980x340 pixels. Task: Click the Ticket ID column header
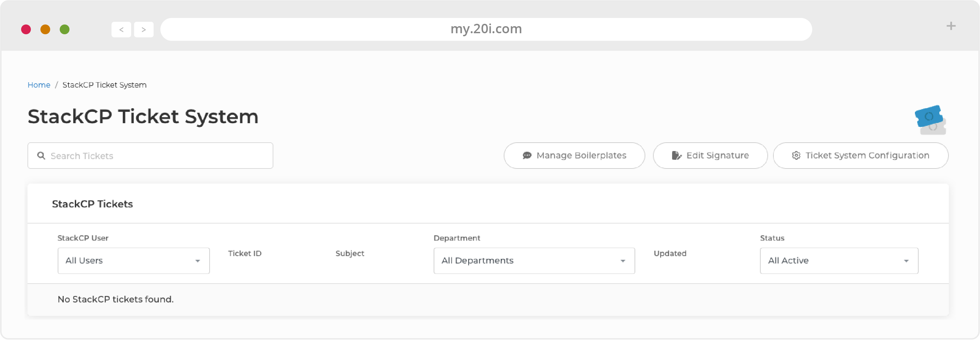coord(244,253)
